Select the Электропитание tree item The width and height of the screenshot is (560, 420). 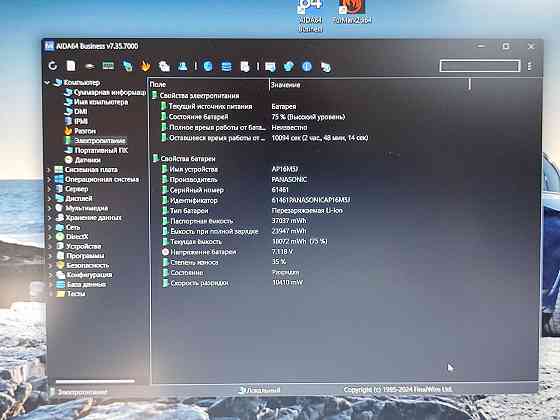point(100,141)
